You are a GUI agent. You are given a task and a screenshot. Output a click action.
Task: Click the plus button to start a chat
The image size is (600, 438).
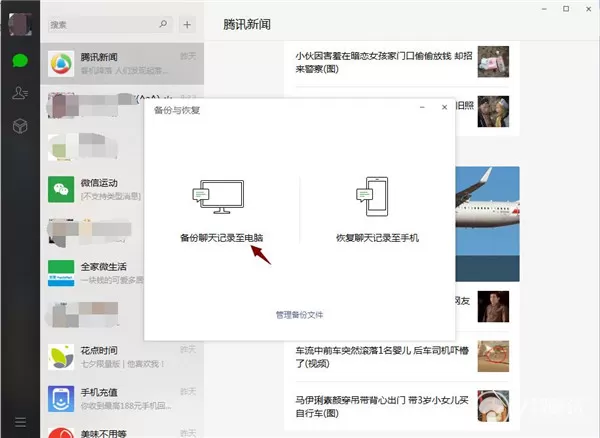tap(187, 25)
